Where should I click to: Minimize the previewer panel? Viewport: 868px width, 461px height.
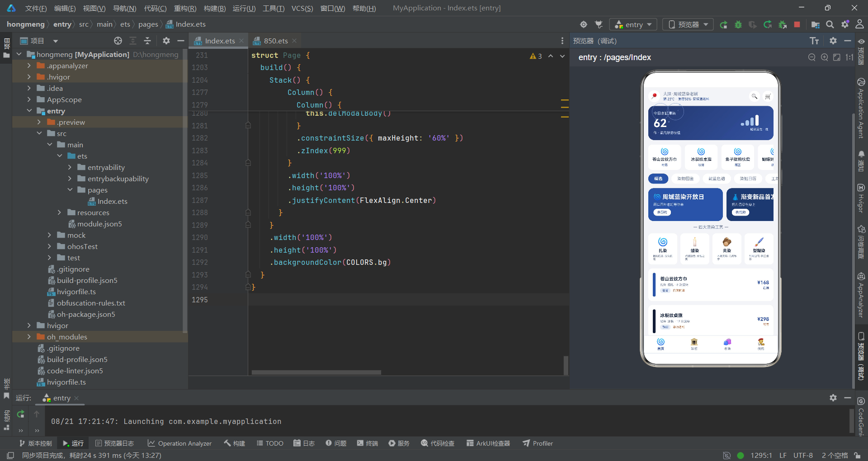848,41
